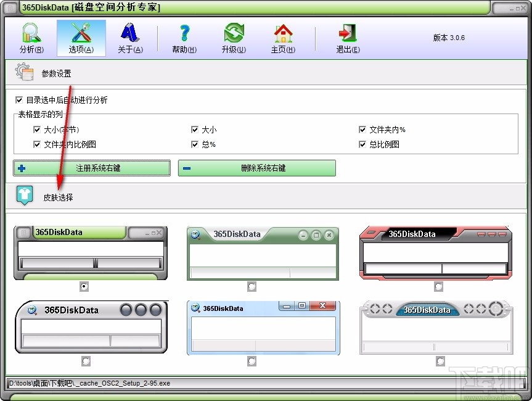Click the 版本 3.0.6 version text

449,38
